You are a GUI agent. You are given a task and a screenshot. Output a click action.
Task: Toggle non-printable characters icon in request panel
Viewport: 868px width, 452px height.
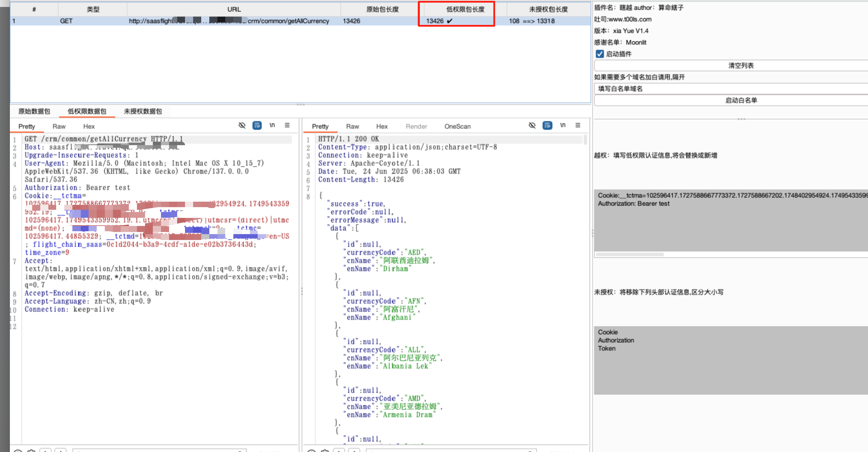tap(242, 125)
